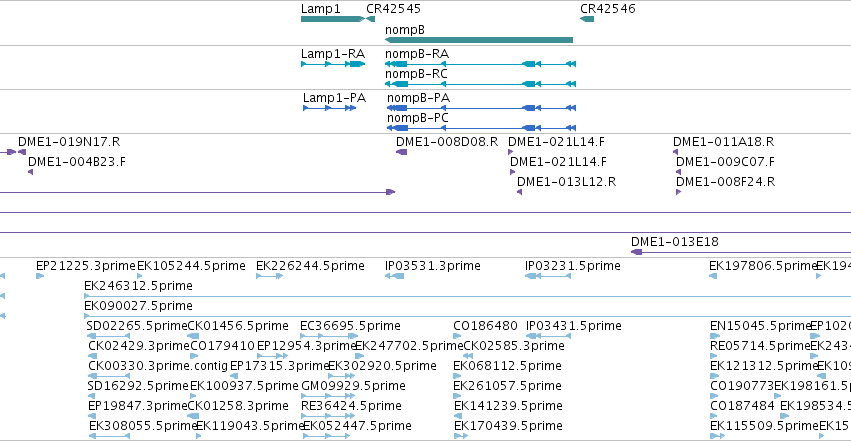Click the EK119043.5prime EST
Screen dimensions: 851x441
(x=199, y=436)
